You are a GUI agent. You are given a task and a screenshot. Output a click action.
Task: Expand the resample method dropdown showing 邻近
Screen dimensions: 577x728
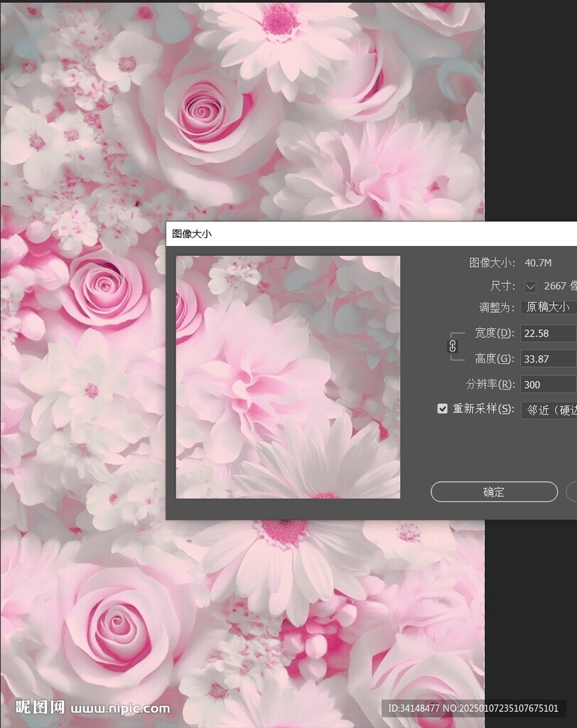click(x=548, y=409)
